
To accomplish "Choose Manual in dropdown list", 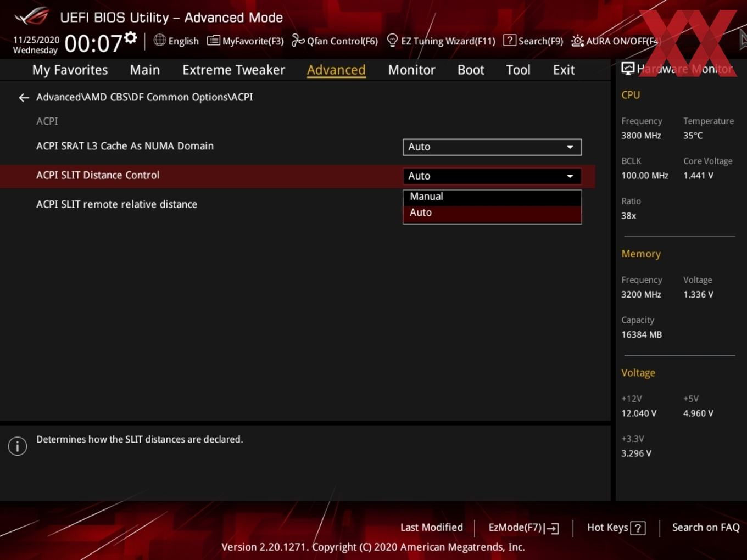I will [x=492, y=197].
